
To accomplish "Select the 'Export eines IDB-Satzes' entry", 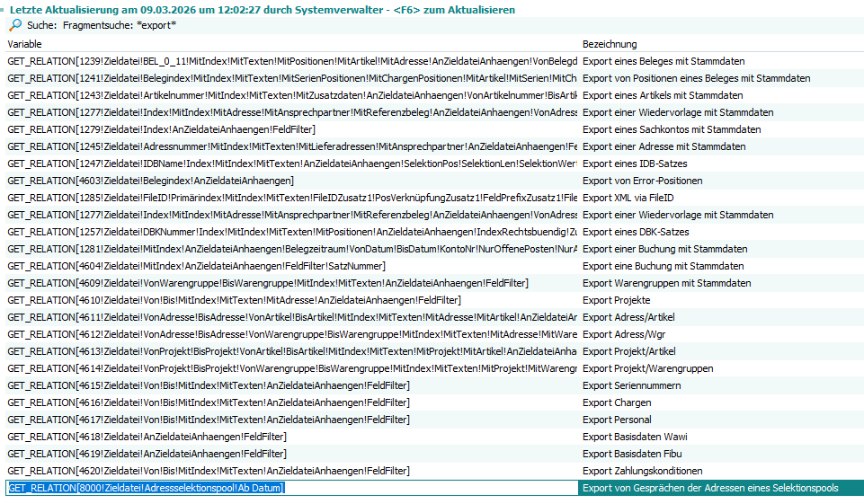I will click(x=635, y=164).
